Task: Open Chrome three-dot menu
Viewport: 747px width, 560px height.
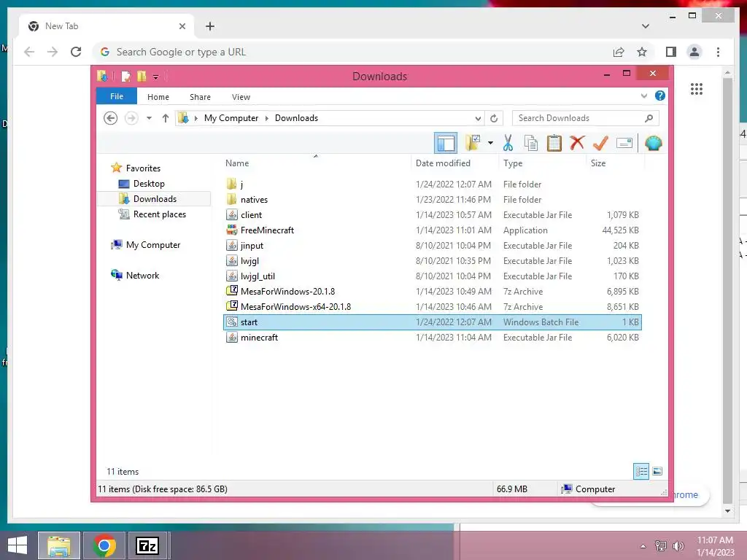Action: coord(718,52)
